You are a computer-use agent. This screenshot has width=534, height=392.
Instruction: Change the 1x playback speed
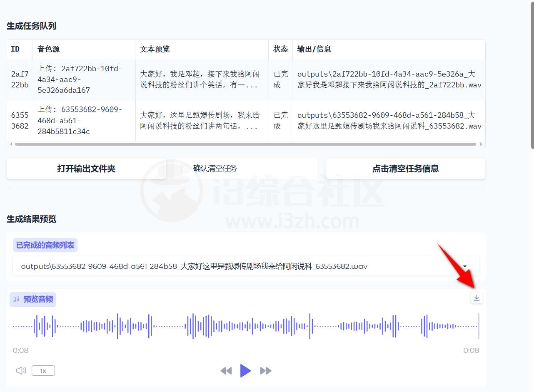coord(43,370)
